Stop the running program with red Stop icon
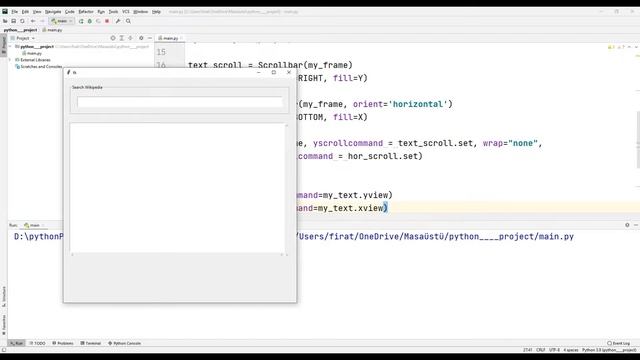 tap(107, 21)
